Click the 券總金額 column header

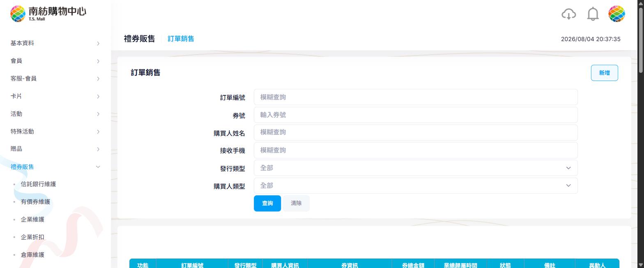[413, 264]
